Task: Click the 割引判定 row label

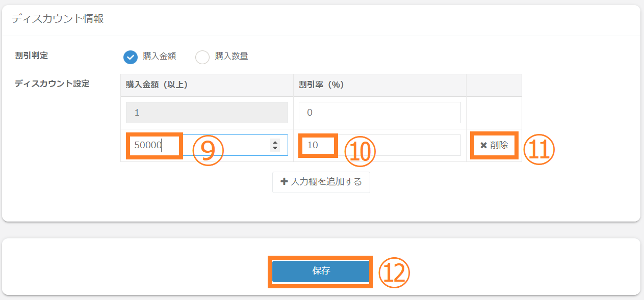Action: click(32, 56)
